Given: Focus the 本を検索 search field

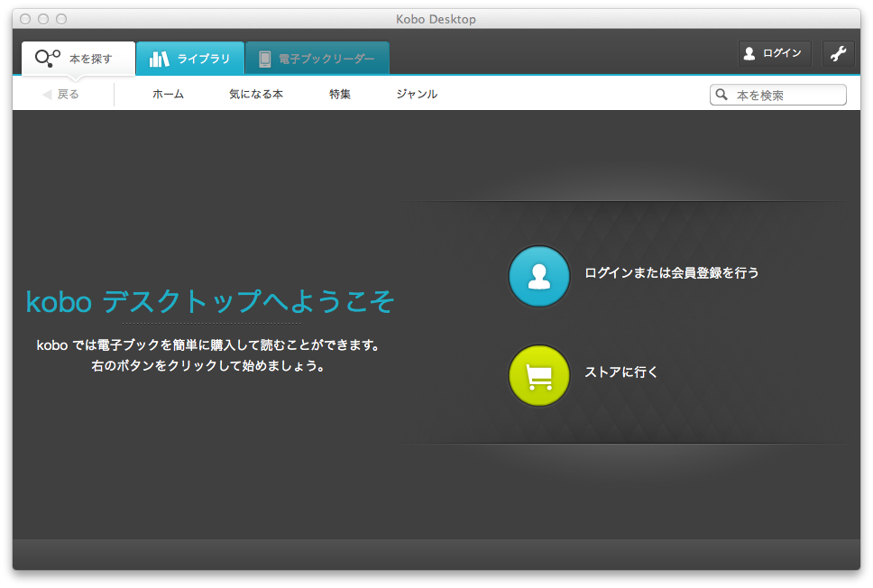Looking at the screenshot, I should point(777,95).
